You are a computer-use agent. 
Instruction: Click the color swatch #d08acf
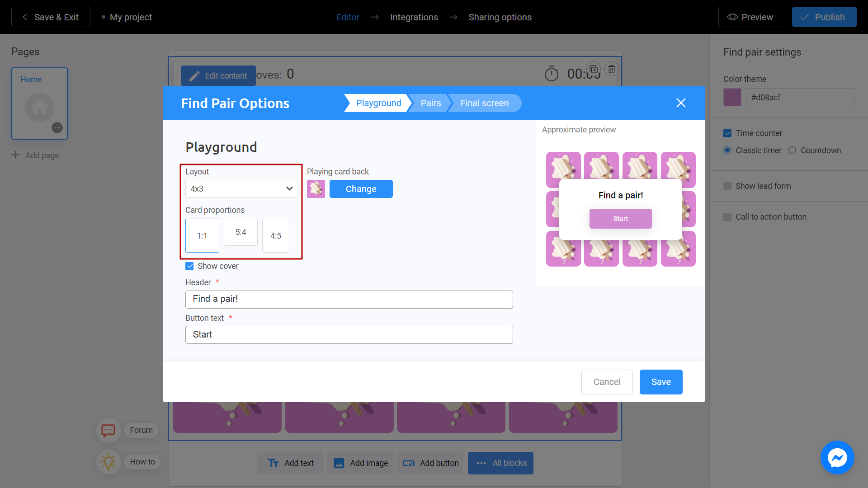(x=732, y=98)
